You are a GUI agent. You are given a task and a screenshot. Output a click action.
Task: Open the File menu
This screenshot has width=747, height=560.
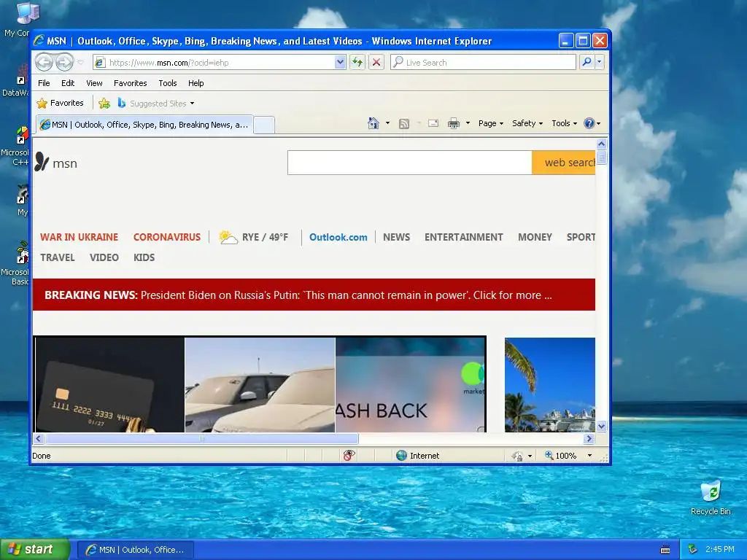click(44, 83)
